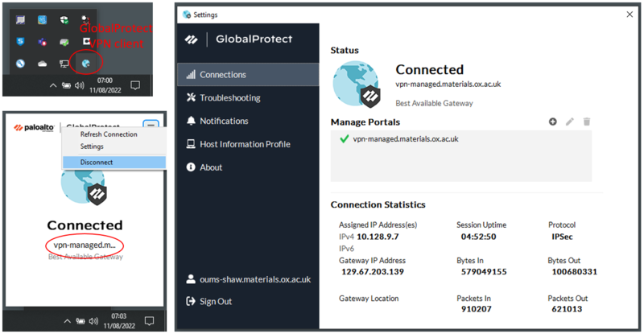Open the Intel graphics tray icon

43,20
